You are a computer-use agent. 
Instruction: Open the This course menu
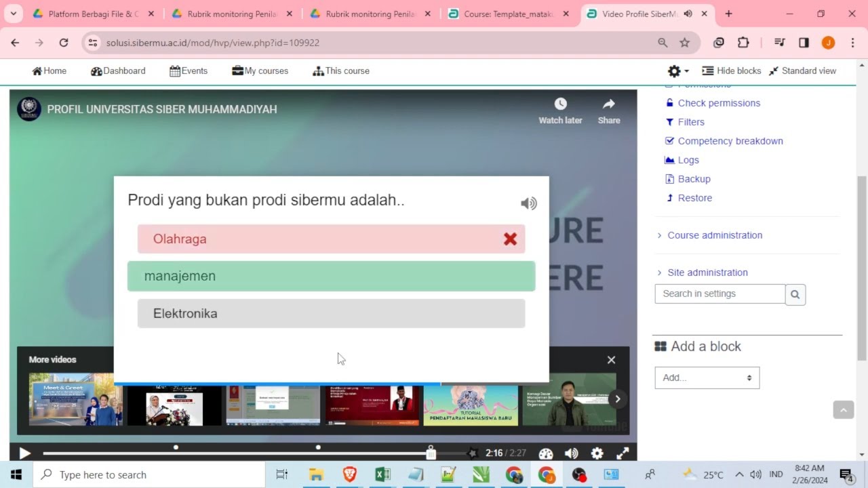[341, 70]
